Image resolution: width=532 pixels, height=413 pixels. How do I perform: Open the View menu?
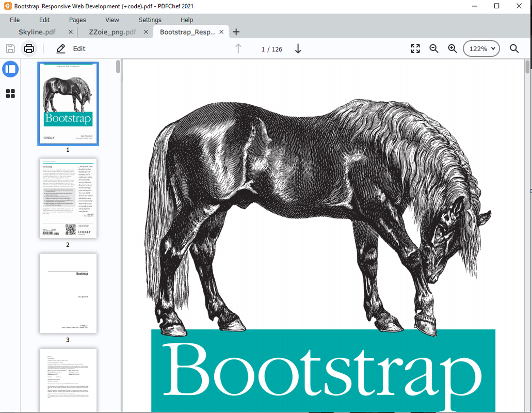112,20
